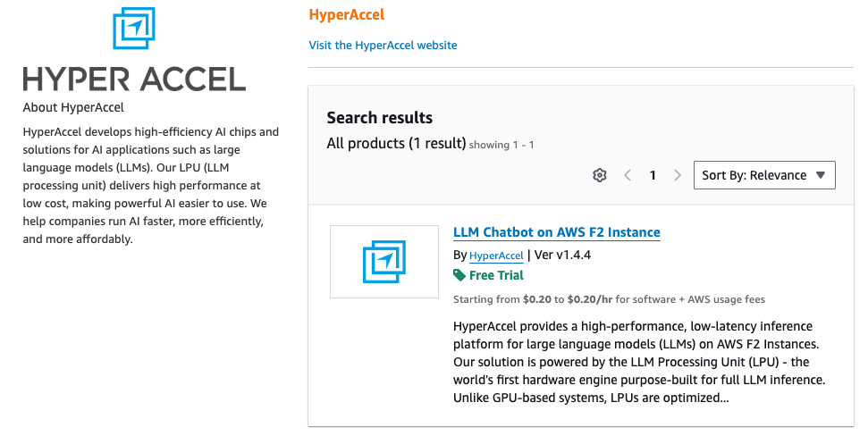Click the orange HyperAccel heading
Image resolution: width=868 pixels, height=436 pixels.
point(346,14)
